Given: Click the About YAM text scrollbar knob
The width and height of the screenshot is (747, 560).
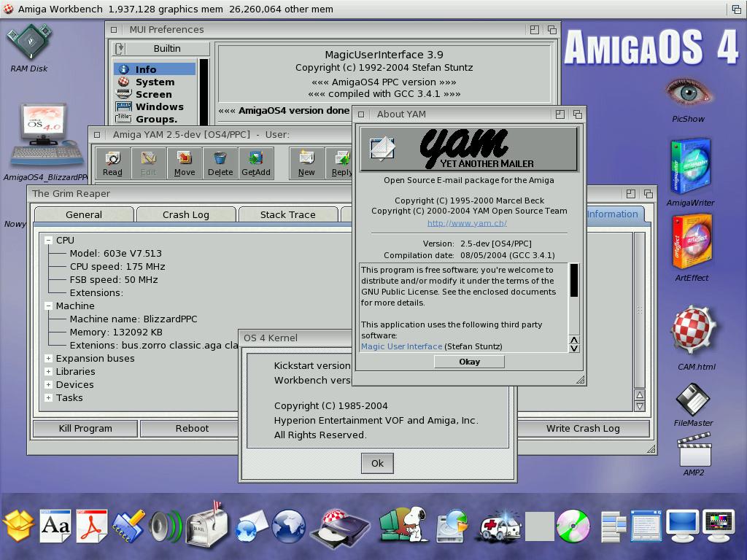Looking at the screenshot, I should coord(574,280).
